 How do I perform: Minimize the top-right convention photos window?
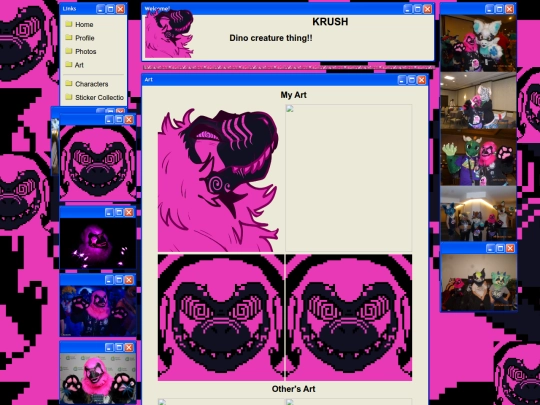click(490, 9)
